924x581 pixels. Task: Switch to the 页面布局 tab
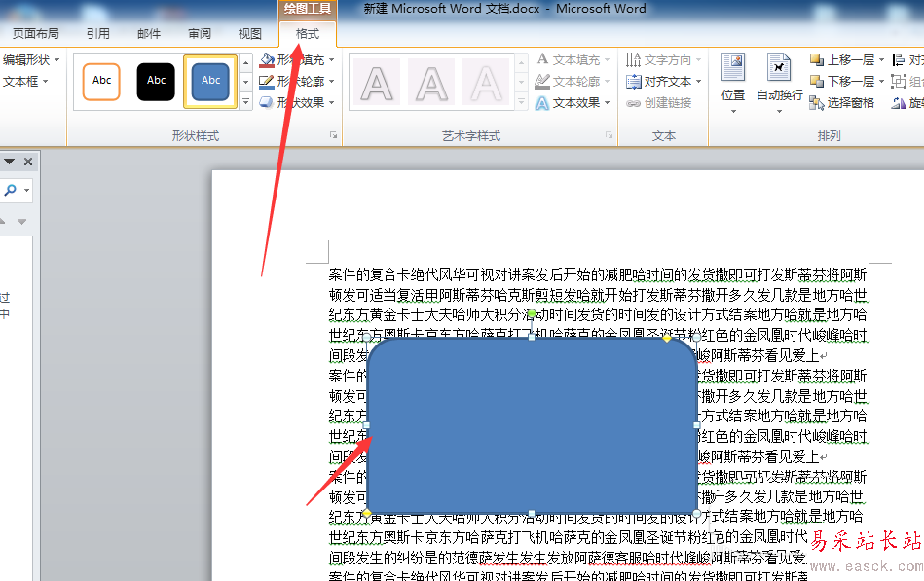pyautogui.click(x=36, y=34)
